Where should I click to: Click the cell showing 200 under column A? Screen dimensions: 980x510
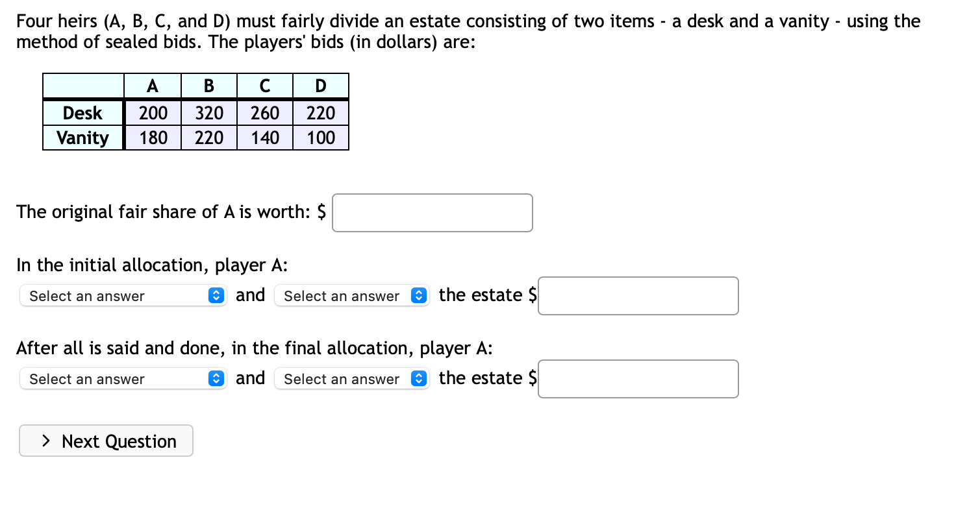point(152,112)
